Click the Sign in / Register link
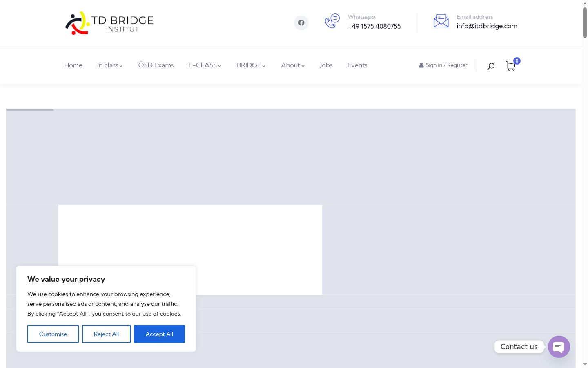 pos(447,65)
